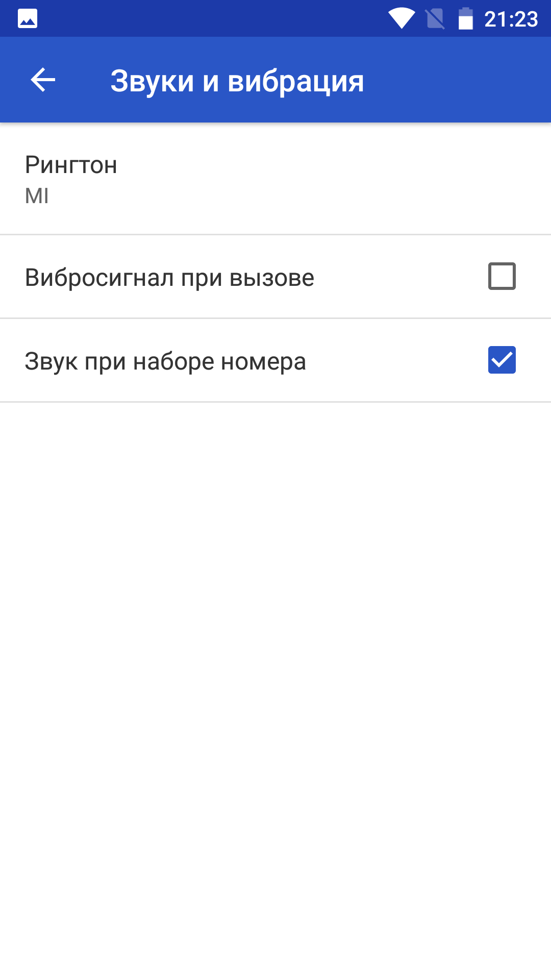Tap the Вибросигнал при вызове label
Screen dimensions: 551x980
click(169, 278)
